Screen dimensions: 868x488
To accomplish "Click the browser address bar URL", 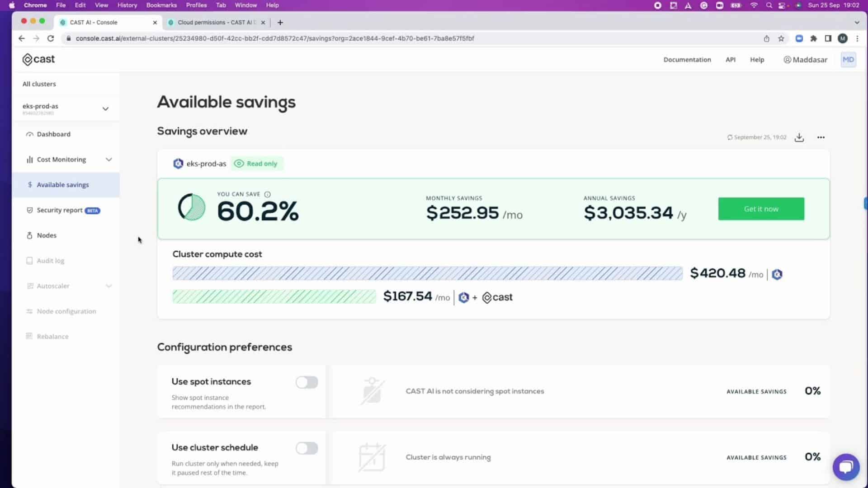I will (x=274, y=38).
